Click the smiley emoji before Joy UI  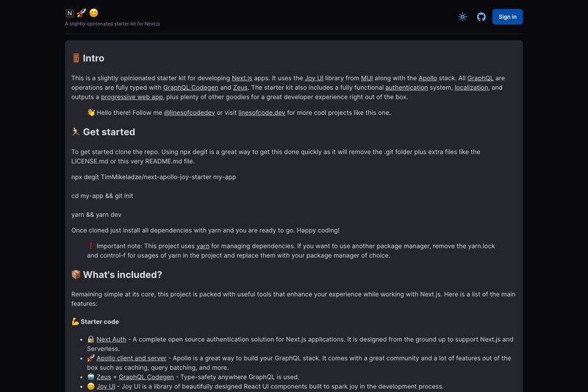(x=90, y=386)
